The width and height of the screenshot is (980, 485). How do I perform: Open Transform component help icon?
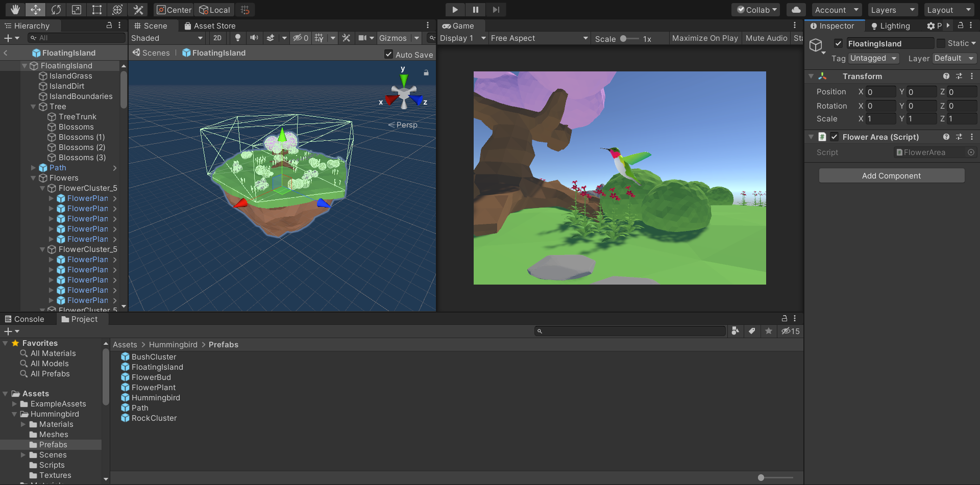[946, 76]
